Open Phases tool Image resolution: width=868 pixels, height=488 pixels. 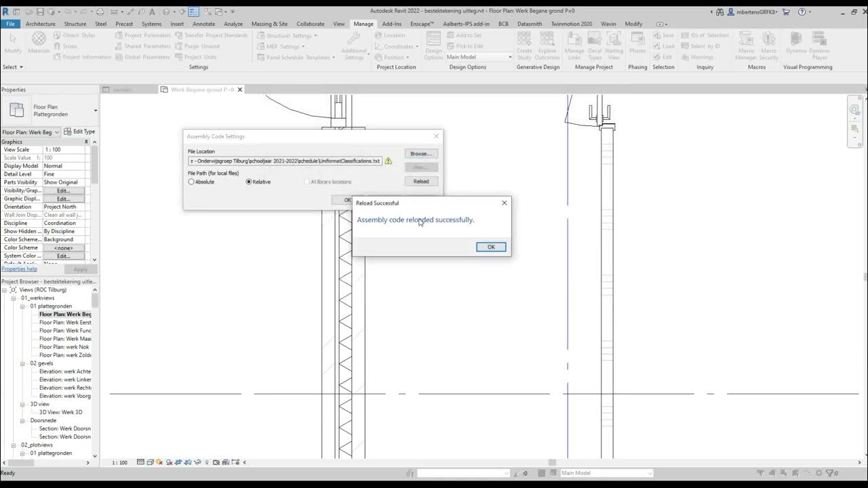(x=637, y=43)
